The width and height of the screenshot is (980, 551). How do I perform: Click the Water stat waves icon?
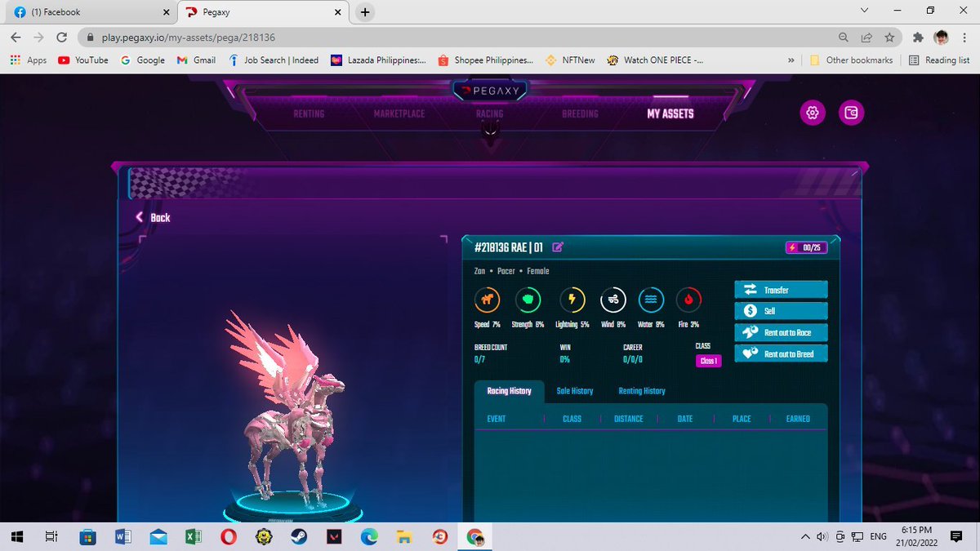(651, 300)
